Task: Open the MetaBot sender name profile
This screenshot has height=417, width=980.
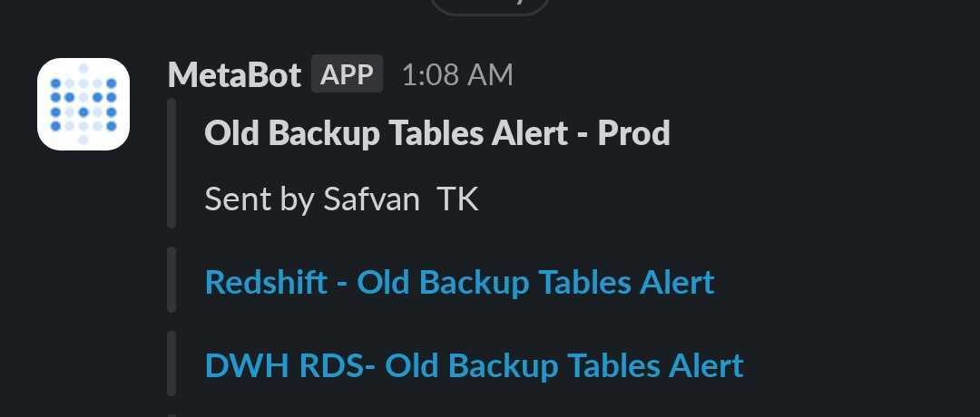Action: [x=234, y=75]
